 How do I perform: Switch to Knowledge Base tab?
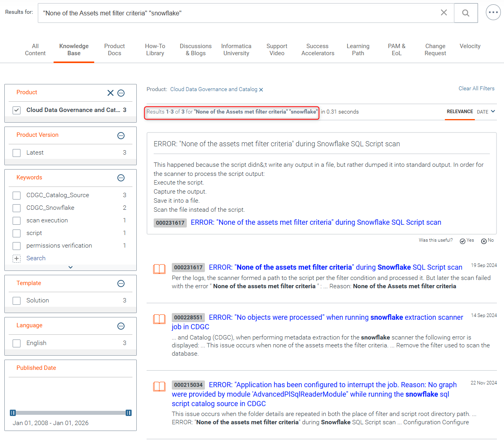74,50
